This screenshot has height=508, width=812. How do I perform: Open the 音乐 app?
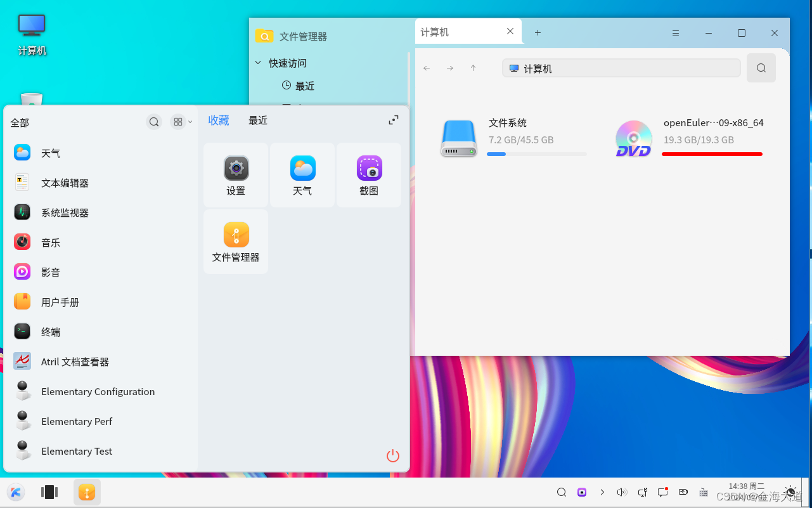[51, 242]
